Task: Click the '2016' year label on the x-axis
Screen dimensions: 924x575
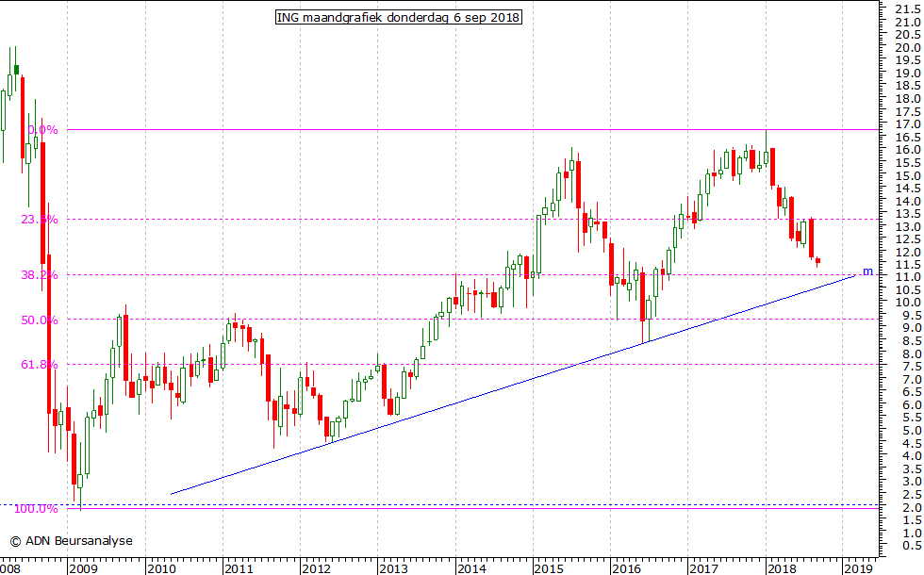Action: (626, 568)
